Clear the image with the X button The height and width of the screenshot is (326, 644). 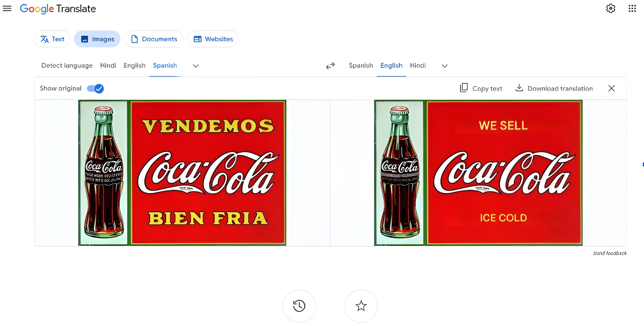click(611, 88)
